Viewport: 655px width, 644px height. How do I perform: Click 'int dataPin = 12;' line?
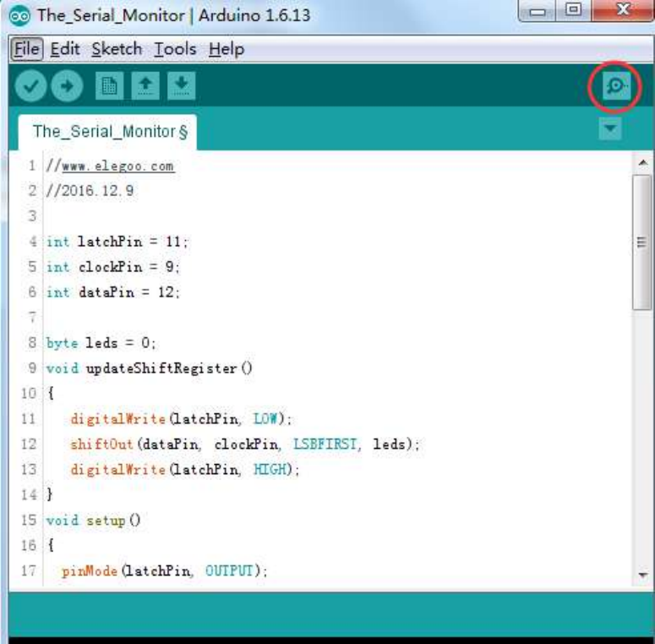coord(112,292)
